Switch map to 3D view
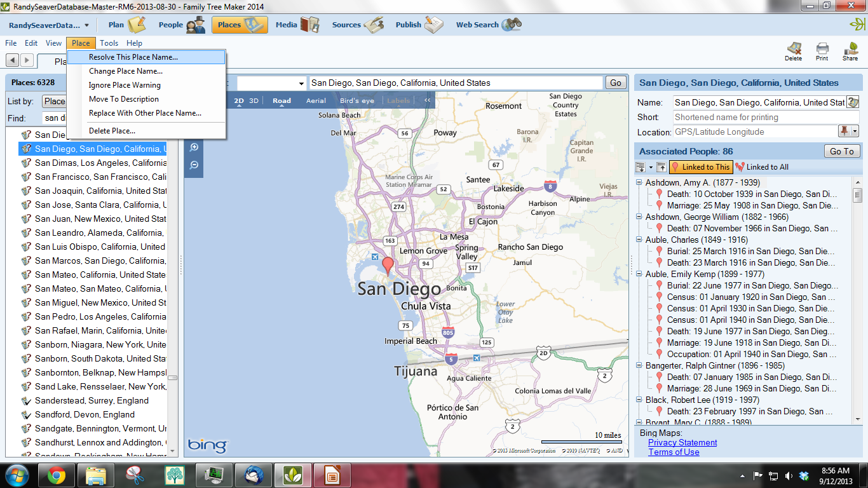Viewport: 868px width, 488px height. click(254, 100)
